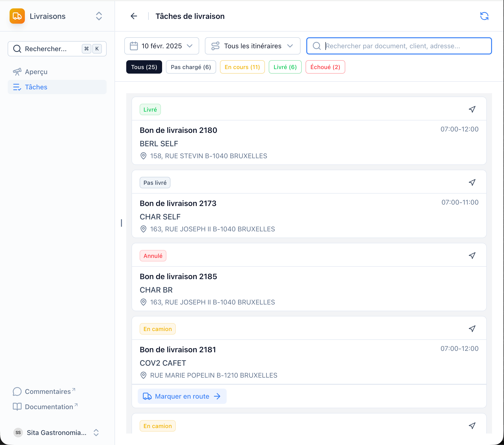The width and height of the screenshot is (504, 445).
Task: Click the RUE MARIE POPELIN B-1210 BRUXELLES address
Action: [214, 375]
